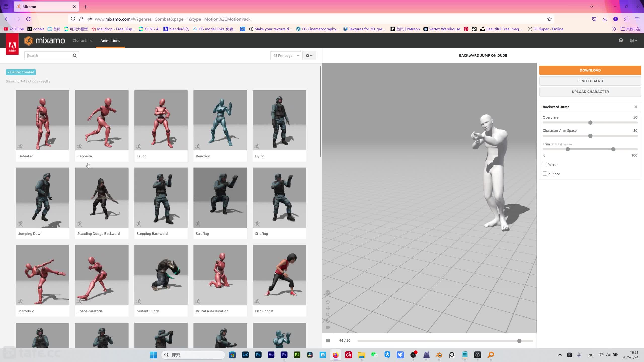Screen dimensions: 644x362
Task: Go back to previous page
Action: [7, 19]
